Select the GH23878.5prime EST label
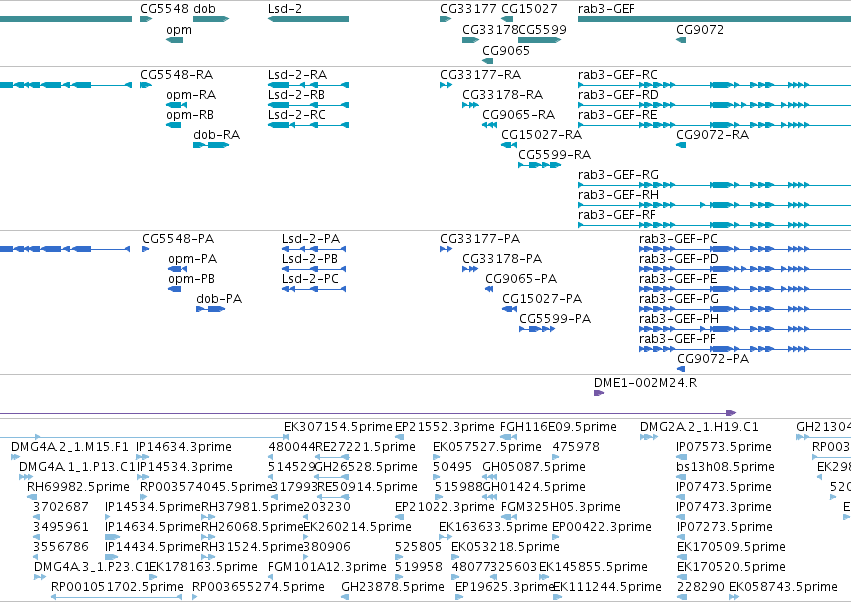Image resolution: width=851 pixels, height=602 pixels. coord(393,587)
